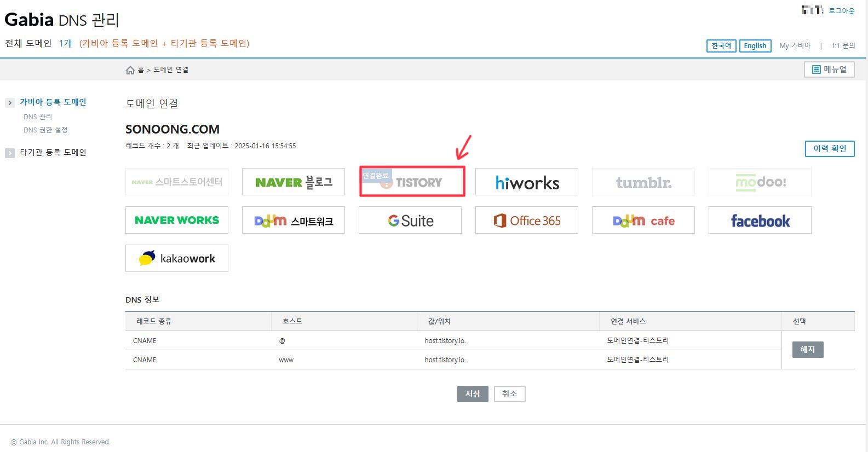
Task: Click the www host cell
Action: click(286, 360)
